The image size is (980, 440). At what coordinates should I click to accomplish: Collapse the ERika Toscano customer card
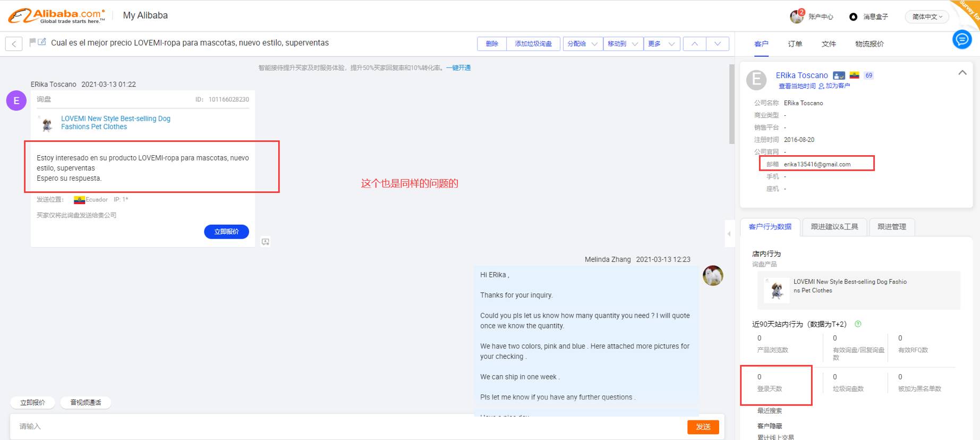pyautogui.click(x=962, y=73)
